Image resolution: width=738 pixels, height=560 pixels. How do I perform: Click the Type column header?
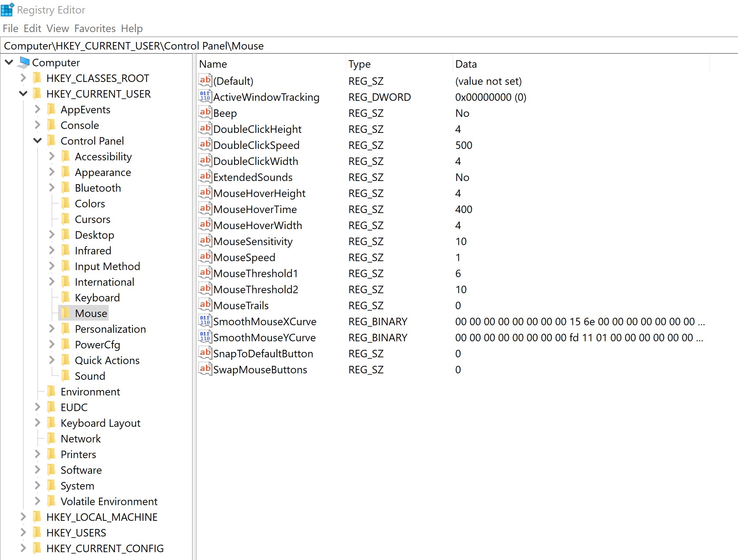click(359, 64)
